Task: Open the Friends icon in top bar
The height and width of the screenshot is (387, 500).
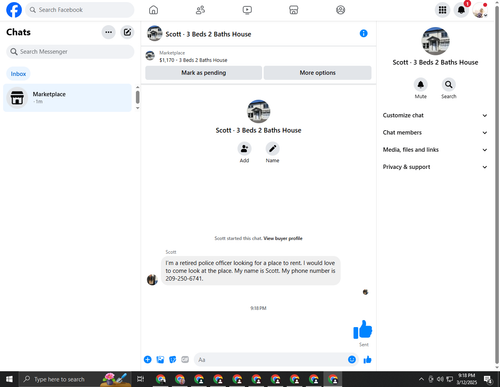Action: [200, 10]
